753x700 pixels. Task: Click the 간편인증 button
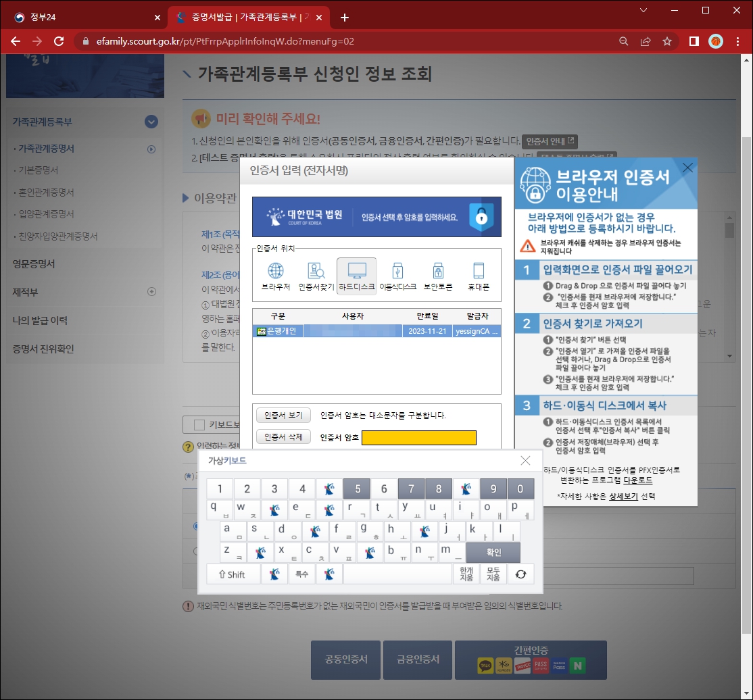point(531,659)
